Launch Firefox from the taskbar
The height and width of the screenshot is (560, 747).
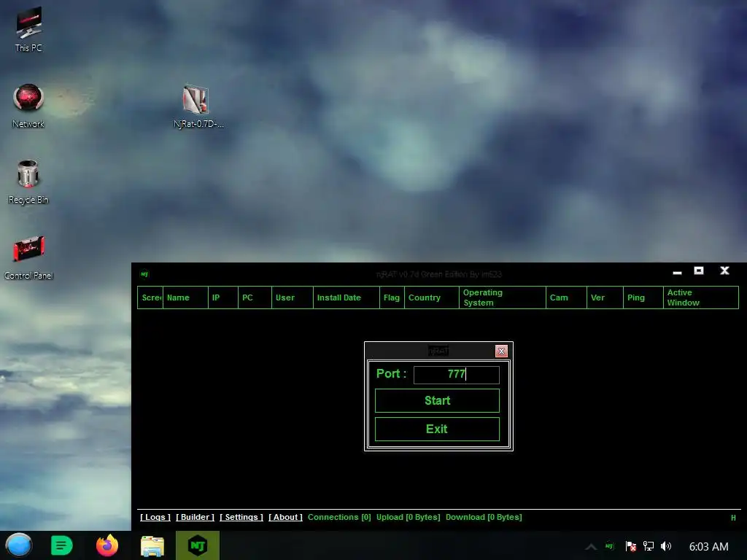[107, 545]
